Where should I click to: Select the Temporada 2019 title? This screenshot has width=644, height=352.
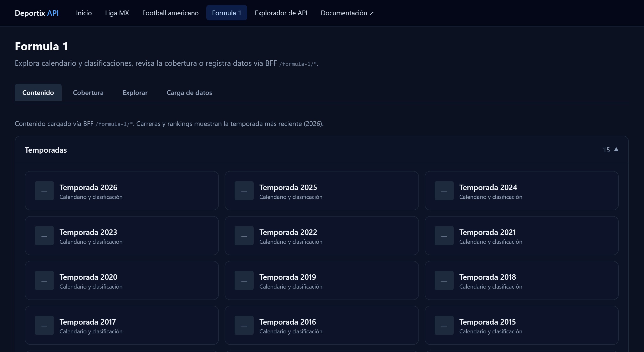click(x=287, y=277)
